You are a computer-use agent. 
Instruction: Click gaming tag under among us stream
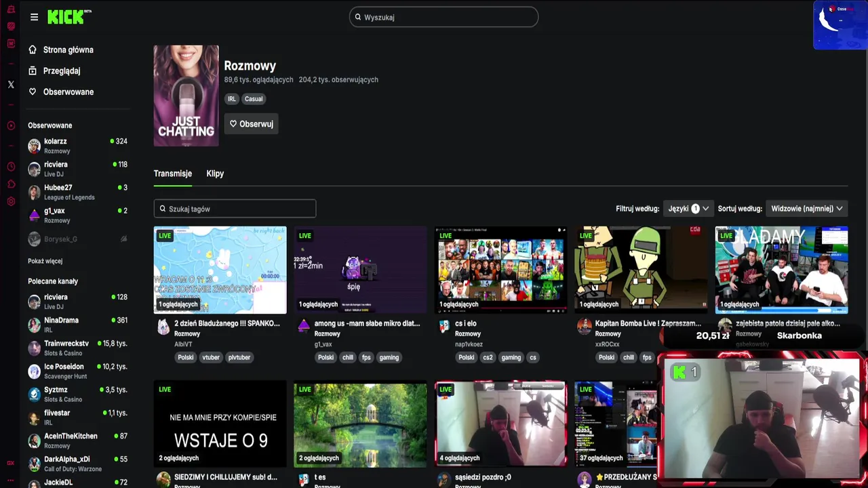(x=389, y=357)
